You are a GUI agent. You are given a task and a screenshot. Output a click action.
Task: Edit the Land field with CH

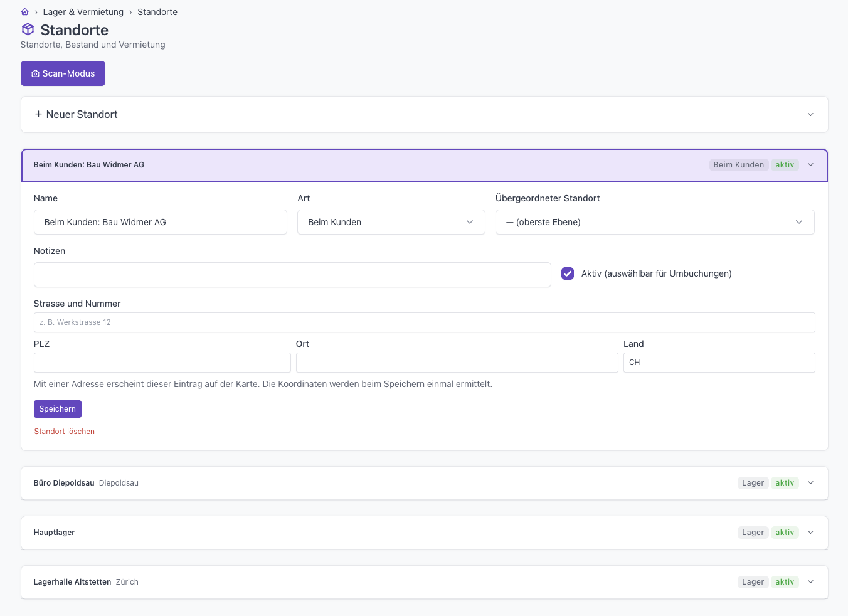(719, 363)
